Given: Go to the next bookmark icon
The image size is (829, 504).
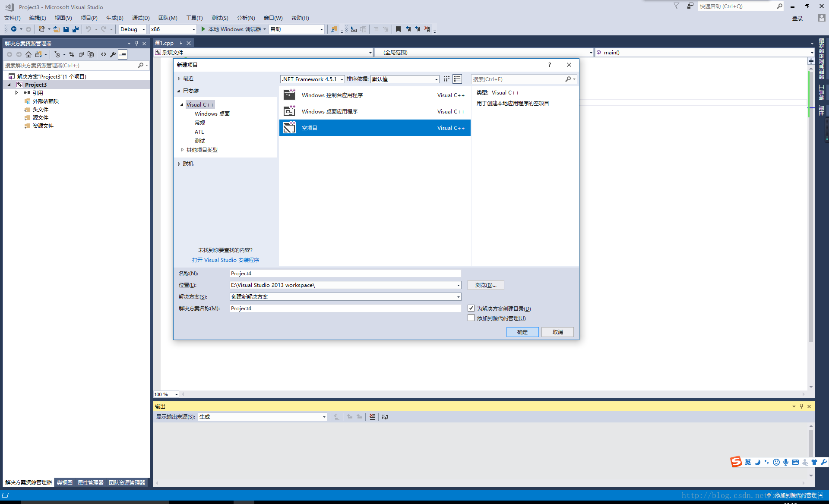Looking at the screenshot, I should [418, 29].
